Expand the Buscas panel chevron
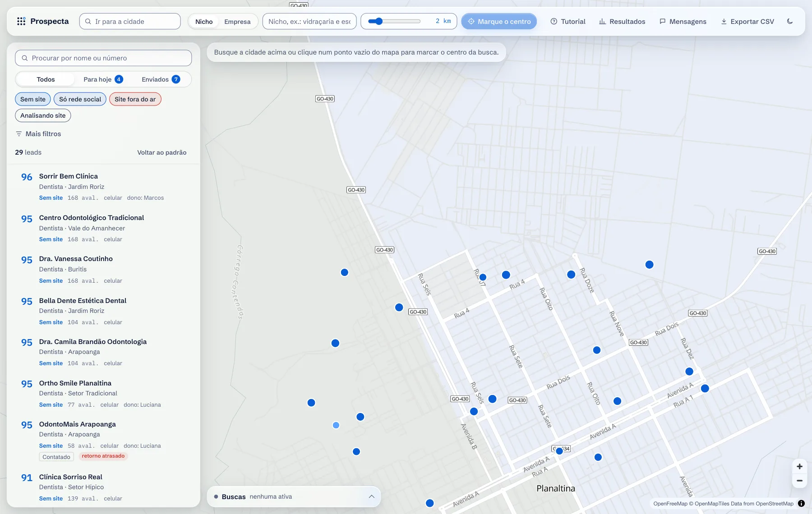 click(371, 496)
